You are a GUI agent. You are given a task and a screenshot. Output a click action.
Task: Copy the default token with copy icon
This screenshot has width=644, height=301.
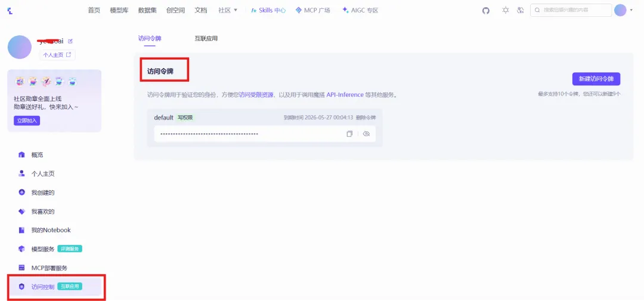tap(349, 134)
